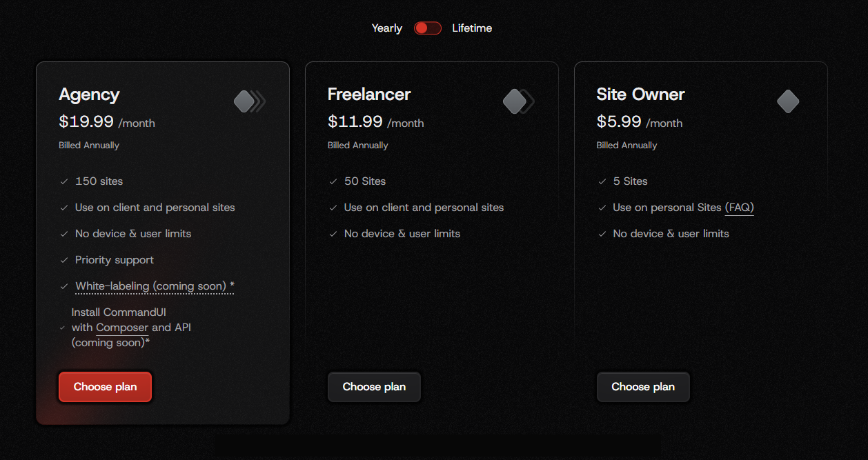Click the Agency plan diamond-chevrons icon
Image resolution: width=868 pixels, height=460 pixels.
[x=249, y=101]
